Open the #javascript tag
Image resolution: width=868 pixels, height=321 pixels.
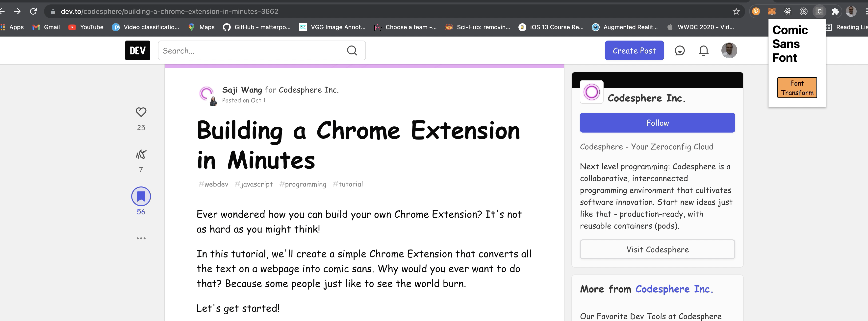[253, 184]
